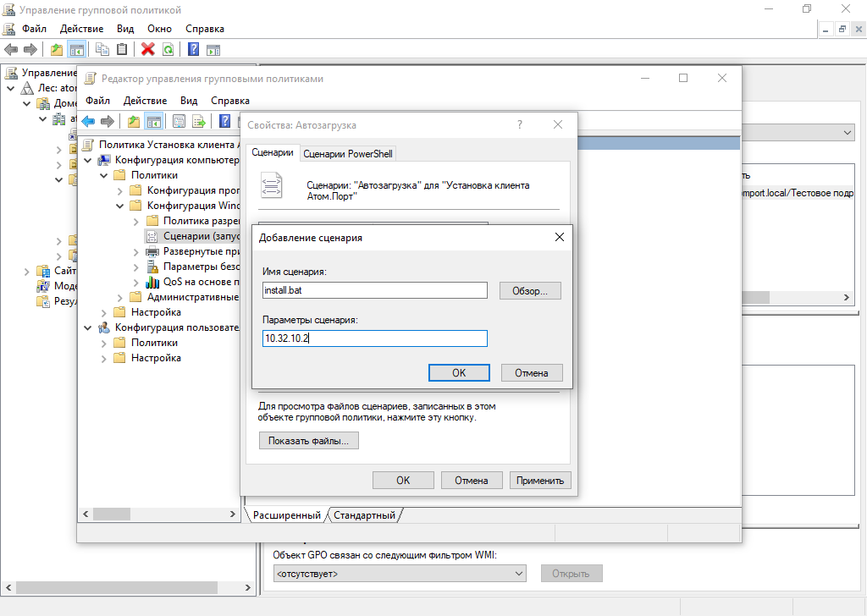This screenshot has width=867, height=616.
Task: Click the Properties icon in the policy editor toolbar
Action: (x=179, y=121)
